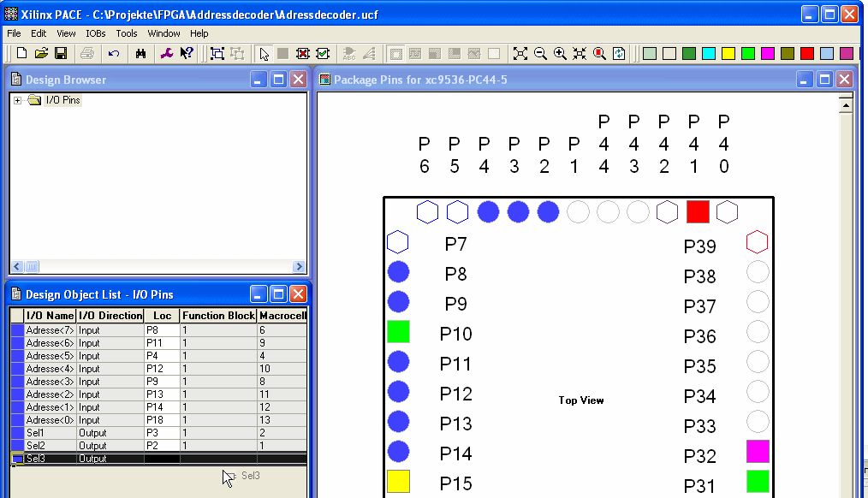Click the red square pin under P41
Image resolution: width=868 pixels, height=498 pixels.
click(x=698, y=212)
